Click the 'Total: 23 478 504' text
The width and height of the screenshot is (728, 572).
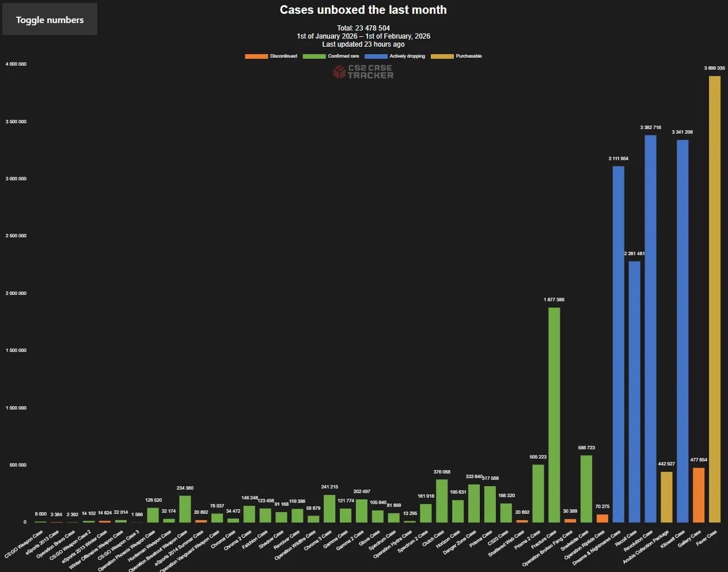coord(363,28)
